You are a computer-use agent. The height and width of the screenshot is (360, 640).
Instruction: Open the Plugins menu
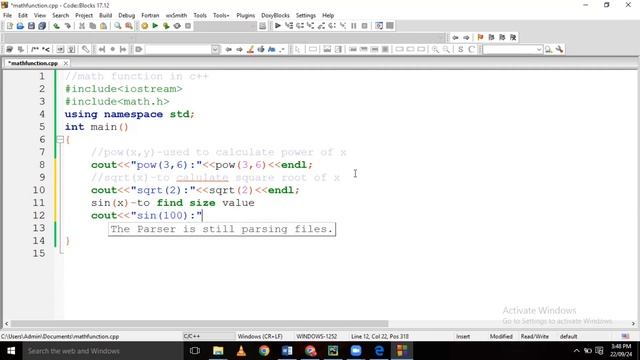pos(245,16)
